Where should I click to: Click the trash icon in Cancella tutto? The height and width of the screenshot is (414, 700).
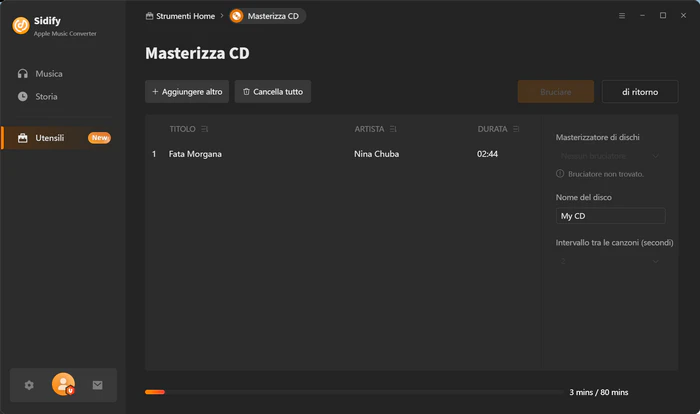pos(246,92)
